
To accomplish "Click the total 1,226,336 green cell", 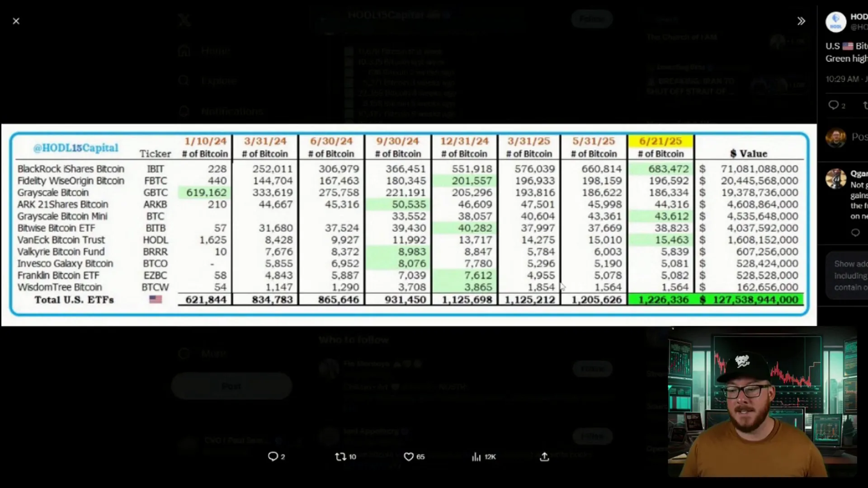I will tap(661, 300).
